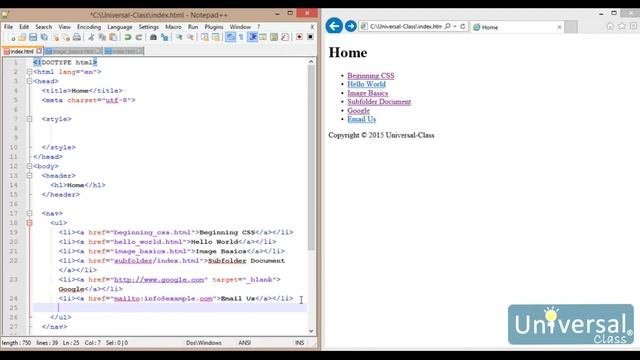Click the INS status bar indicator

(x=299, y=343)
